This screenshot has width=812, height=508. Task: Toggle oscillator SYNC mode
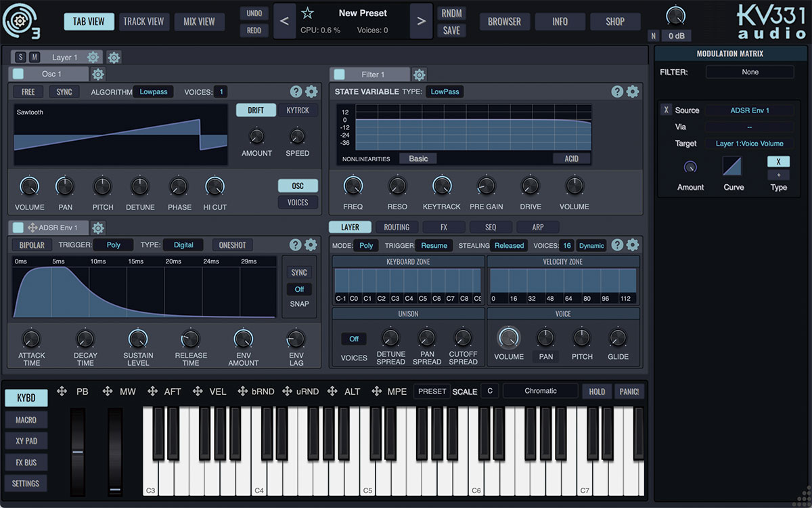[x=64, y=92]
